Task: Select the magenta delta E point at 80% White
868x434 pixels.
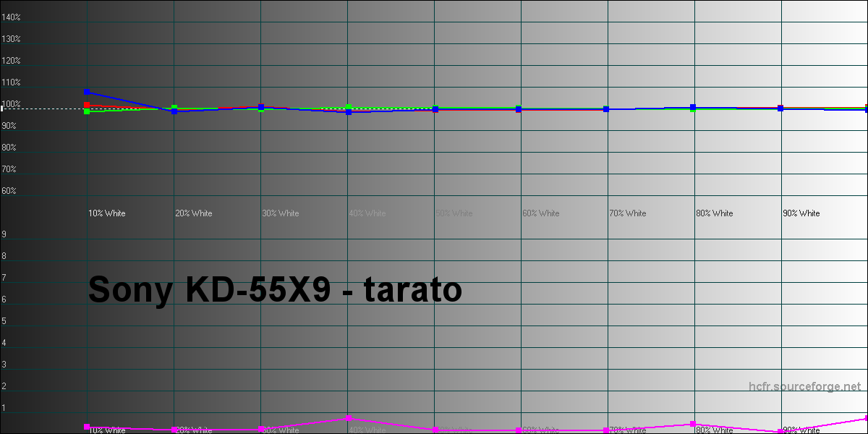Action: click(693, 424)
